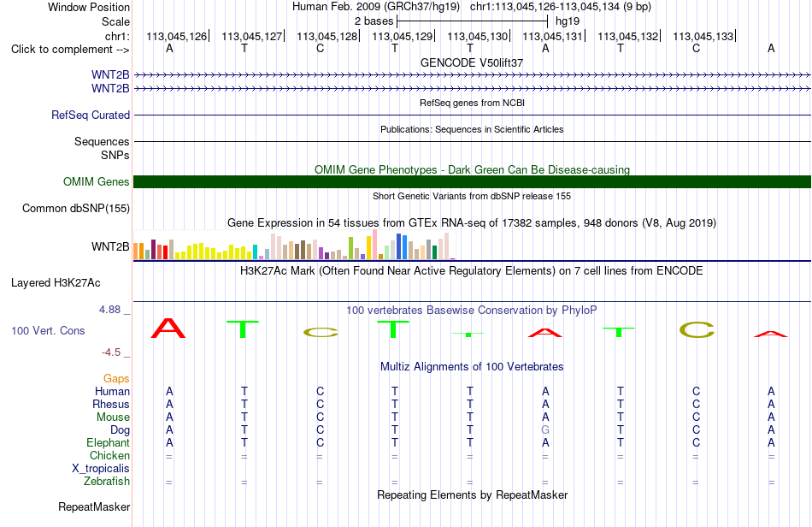This screenshot has height=527, width=812.
Task: Click the Gaps label in Multiz track
Action: click(x=116, y=378)
